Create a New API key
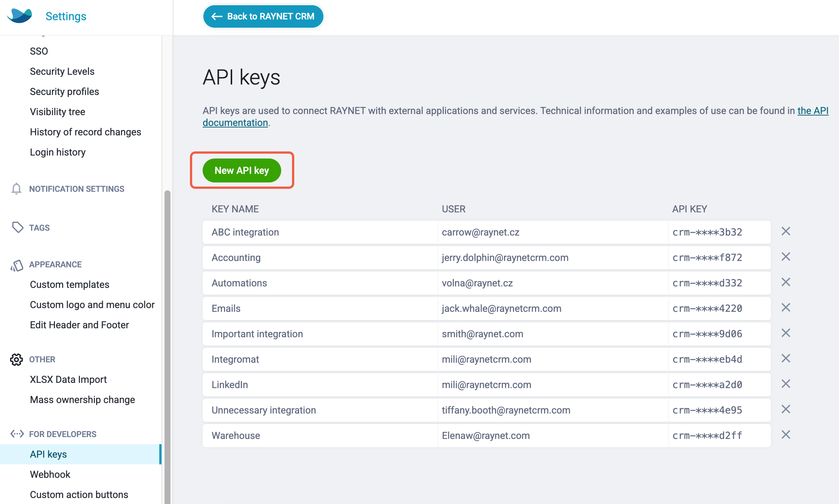Image resolution: width=839 pixels, height=504 pixels. (x=242, y=170)
